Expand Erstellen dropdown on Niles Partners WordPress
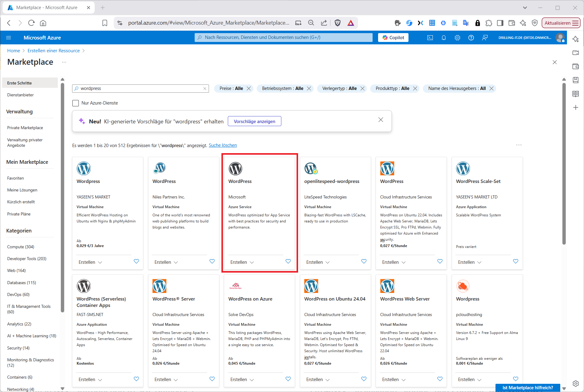Screen dimensions: 584x392 [166, 262]
